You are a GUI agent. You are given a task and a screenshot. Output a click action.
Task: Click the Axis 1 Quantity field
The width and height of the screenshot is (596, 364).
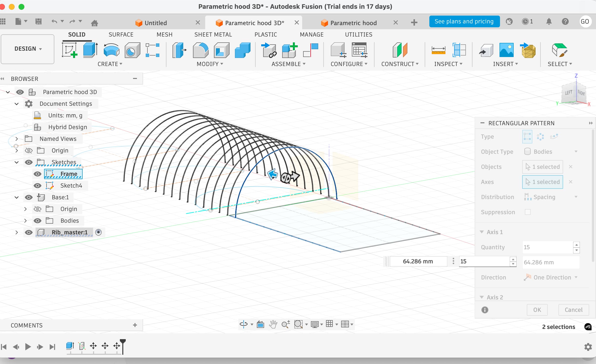tap(547, 247)
